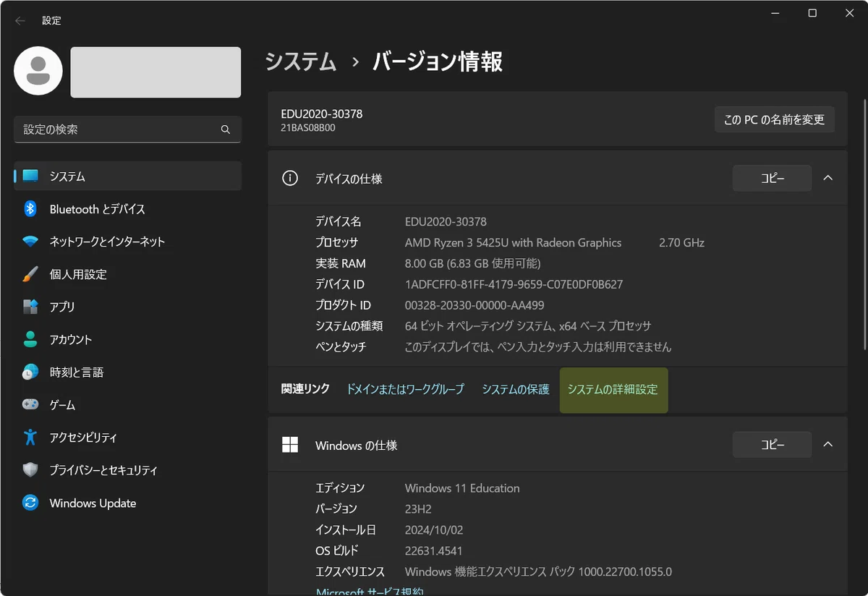Viewport: 868px width, 596px height.
Task: Click the back arrow icon
Action: [x=20, y=21]
